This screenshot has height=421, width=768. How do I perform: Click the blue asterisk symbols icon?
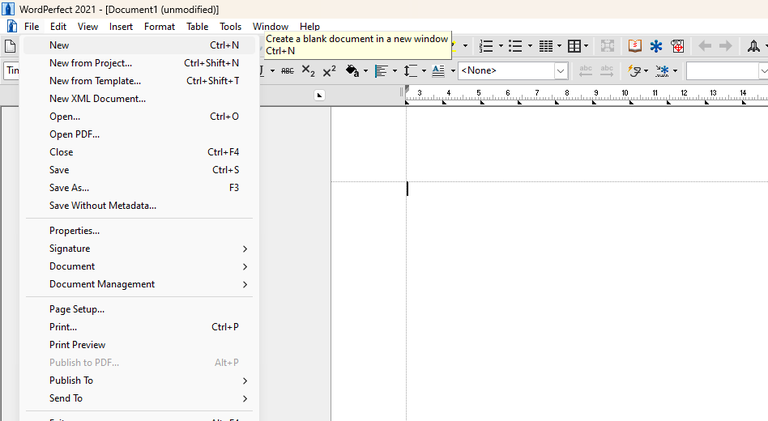pyautogui.click(x=656, y=47)
